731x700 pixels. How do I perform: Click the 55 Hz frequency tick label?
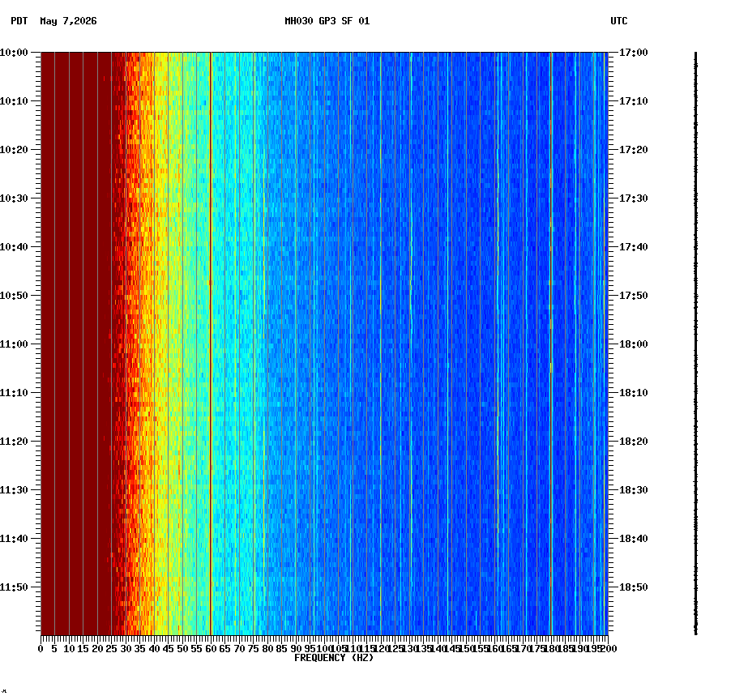click(197, 649)
